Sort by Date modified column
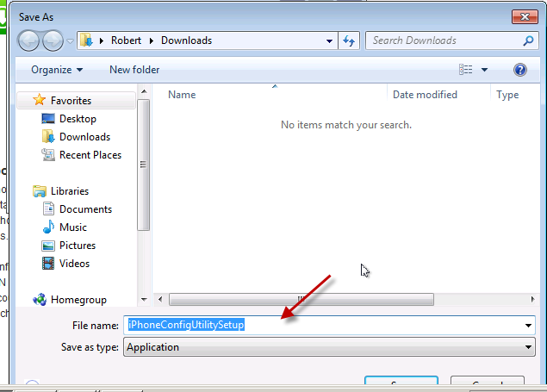Screen dimensions: 547x392 click(425, 95)
